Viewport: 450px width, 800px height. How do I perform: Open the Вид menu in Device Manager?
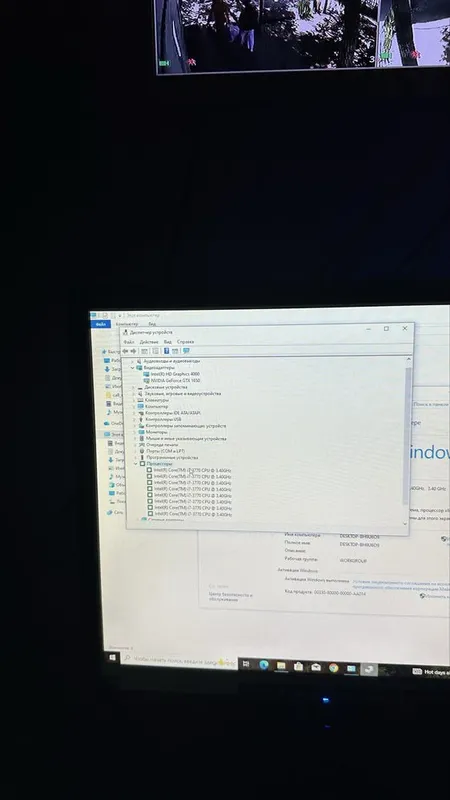tap(168, 342)
